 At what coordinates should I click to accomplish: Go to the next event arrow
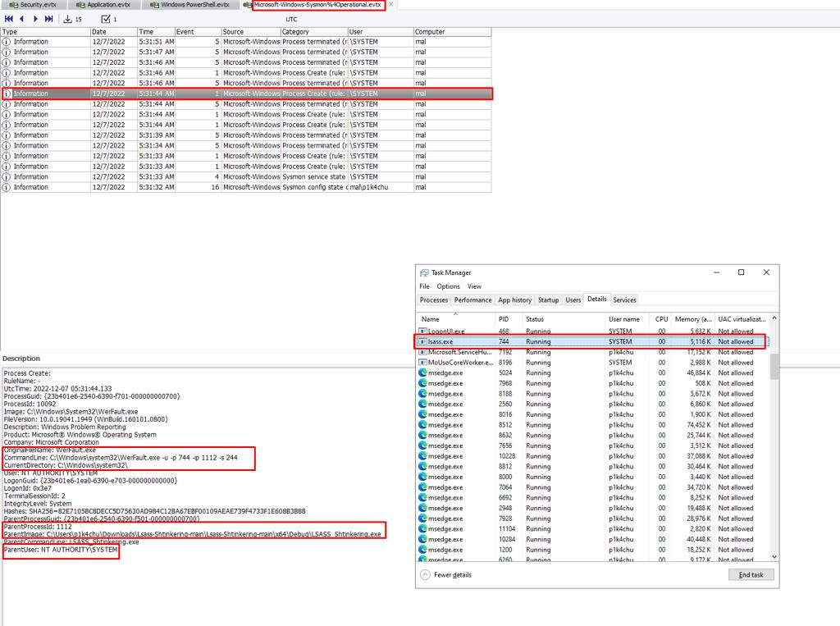(x=35, y=19)
